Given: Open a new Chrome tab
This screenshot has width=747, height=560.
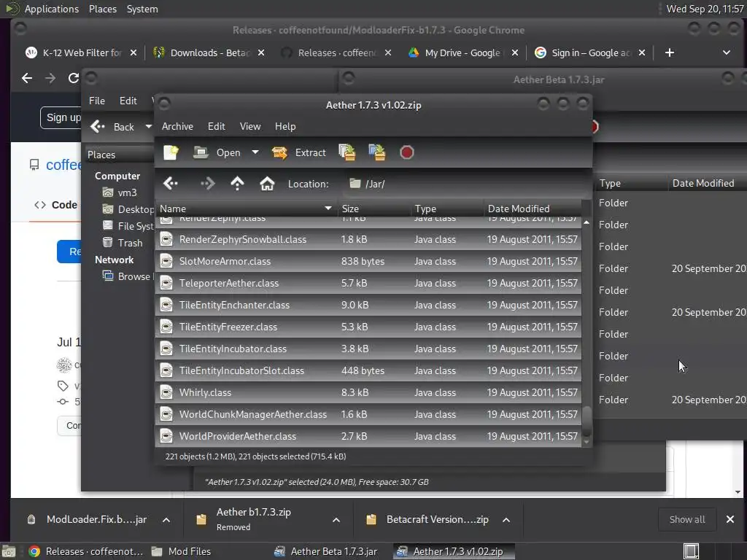Looking at the screenshot, I should (x=670, y=52).
